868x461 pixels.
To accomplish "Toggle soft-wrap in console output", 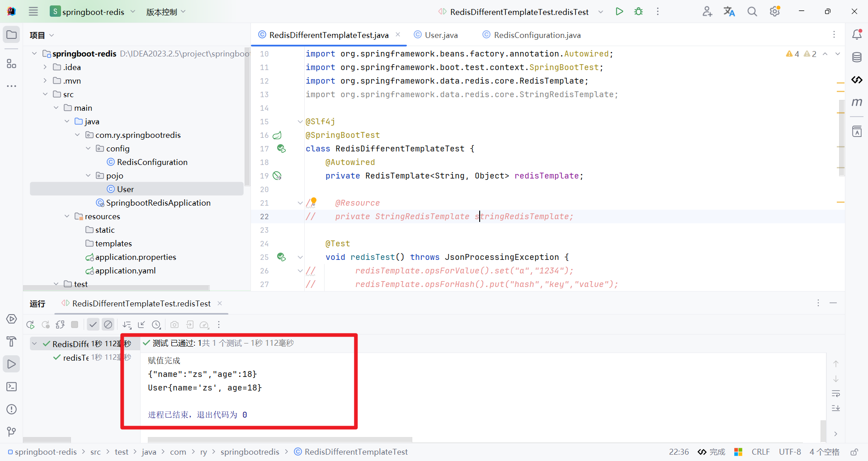I will (836, 394).
